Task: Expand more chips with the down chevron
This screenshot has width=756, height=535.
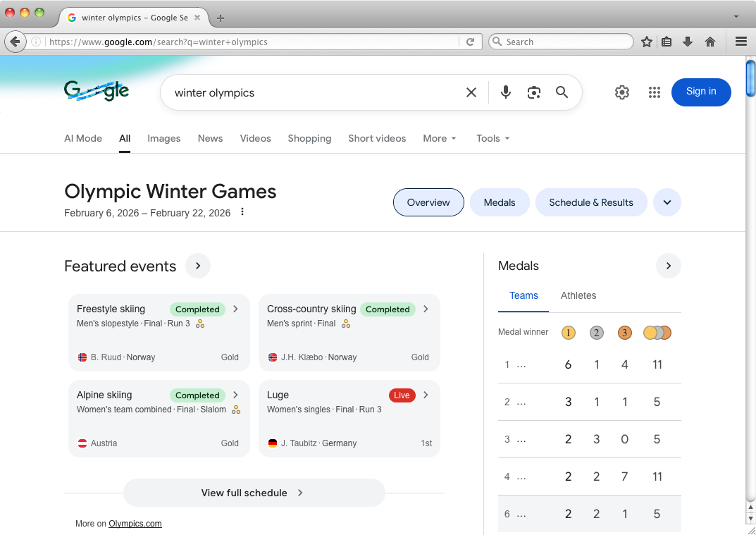Action: [x=667, y=202]
